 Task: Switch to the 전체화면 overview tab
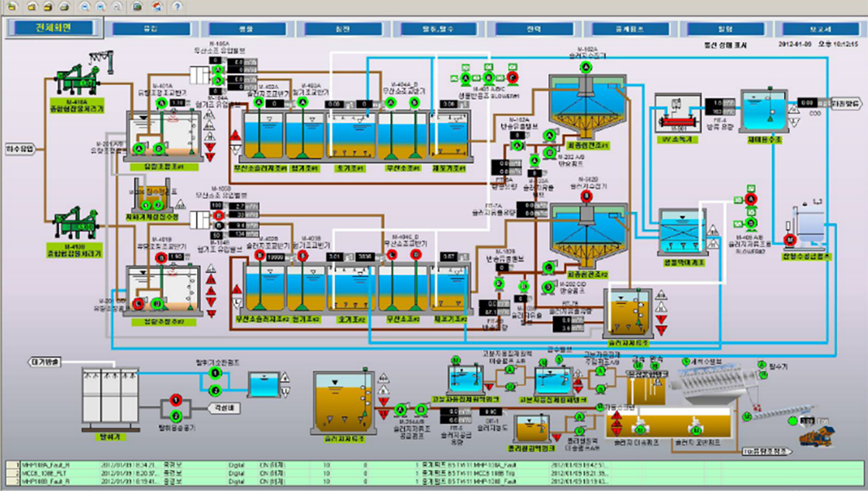55,29
